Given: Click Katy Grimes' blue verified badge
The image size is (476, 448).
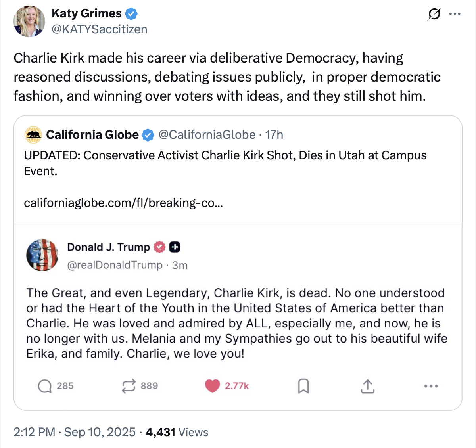Looking at the screenshot, I should coord(131,14).
